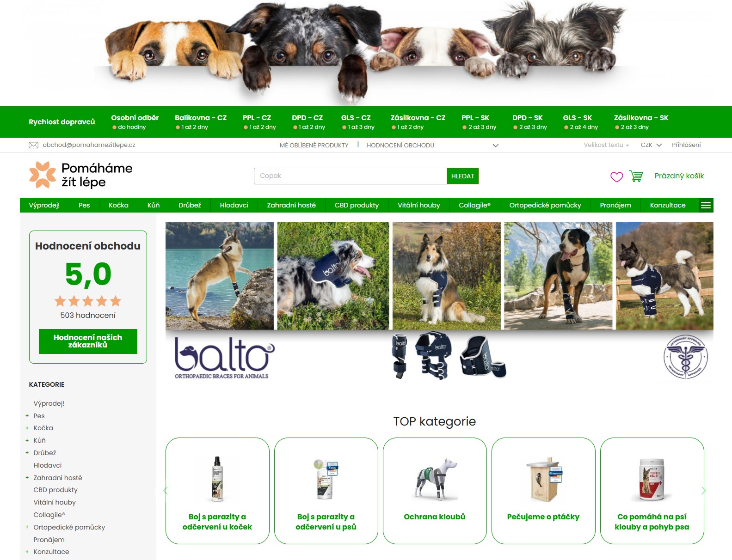Open the CZK currency dropdown
Screen dimensions: 732x560
click(x=651, y=145)
